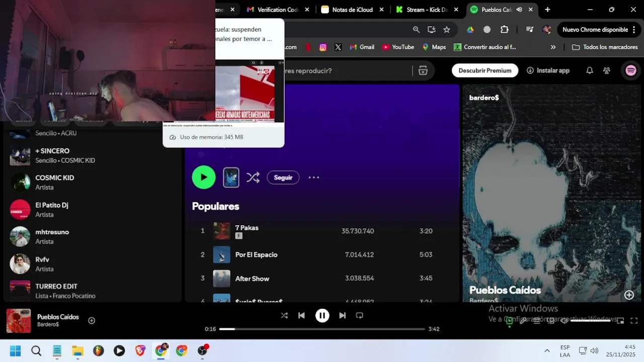Open the Spotify profile avatar menu

(631, 70)
